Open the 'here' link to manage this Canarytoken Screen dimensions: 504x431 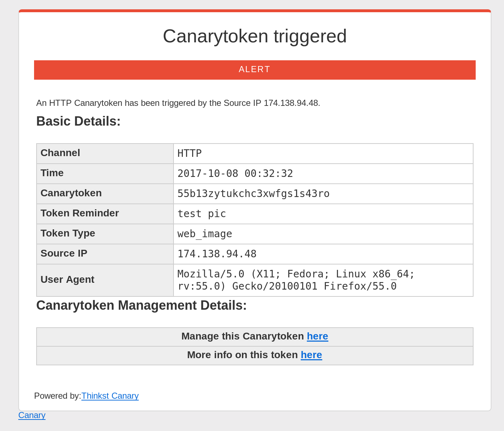[317, 336]
